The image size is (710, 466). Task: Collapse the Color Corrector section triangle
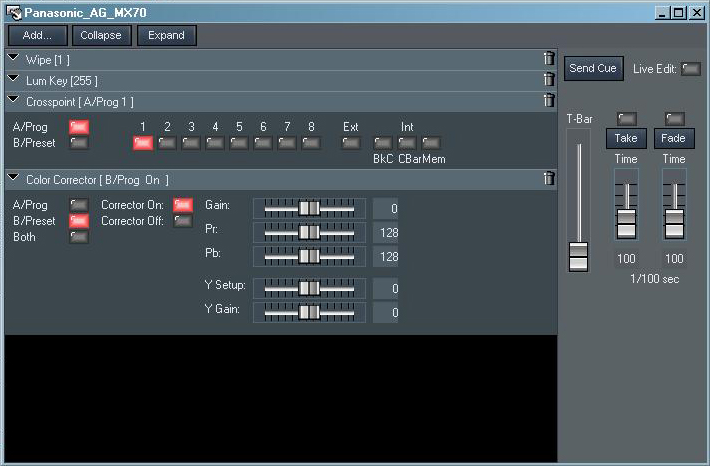pyautogui.click(x=14, y=177)
